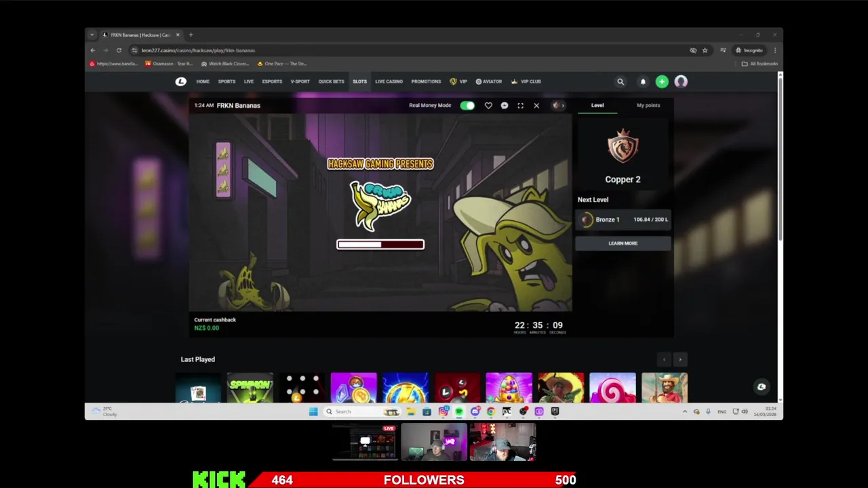
Task: Open the V-SPORT menu item
Action: (300, 81)
